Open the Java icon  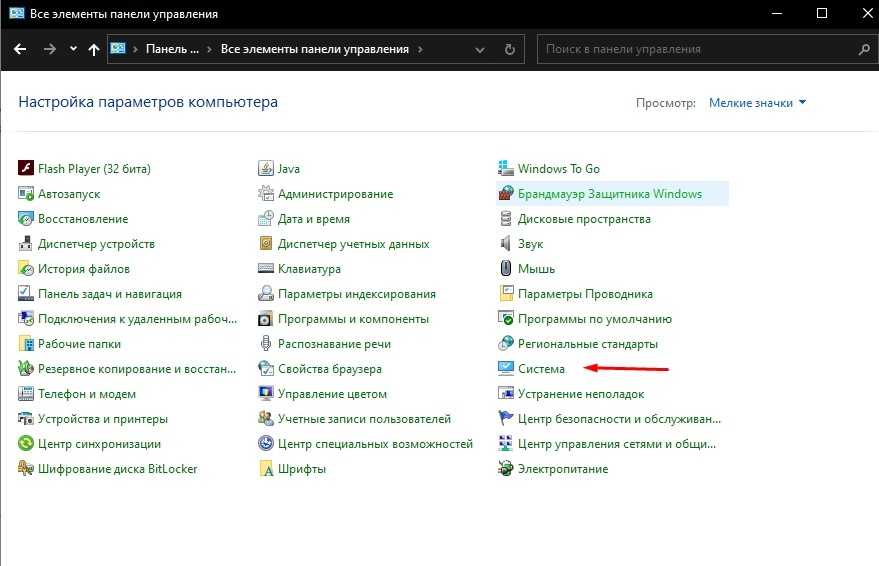[x=266, y=169]
